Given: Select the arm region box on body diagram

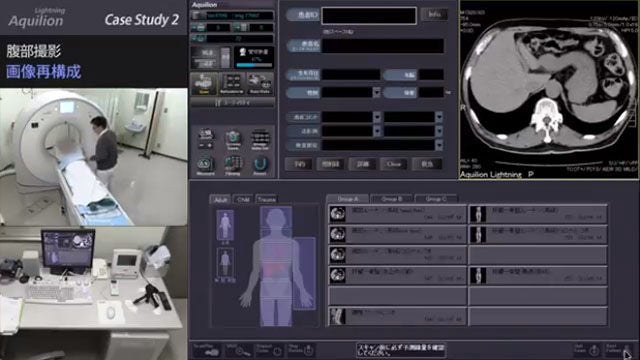Looking at the screenshot, I should pyautogui.click(x=304, y=273).
